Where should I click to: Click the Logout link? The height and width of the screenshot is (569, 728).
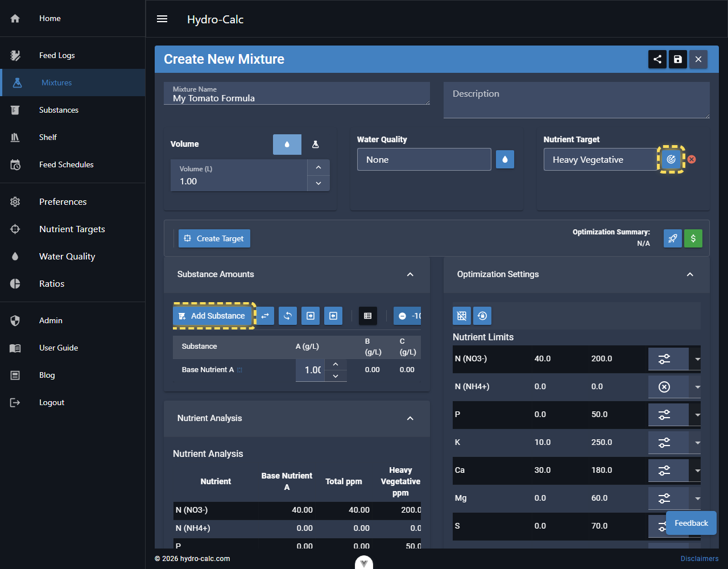[x=73, y=403]
